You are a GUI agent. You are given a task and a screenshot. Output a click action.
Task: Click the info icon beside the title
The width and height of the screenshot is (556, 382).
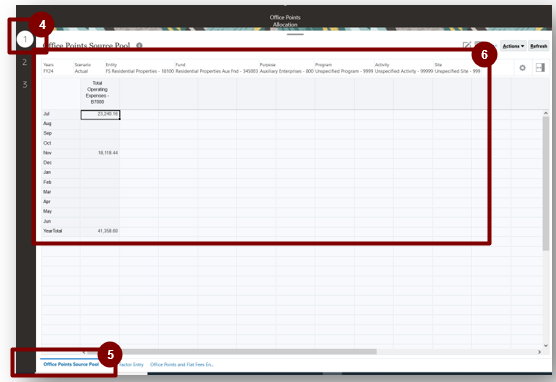coord(139,45)
